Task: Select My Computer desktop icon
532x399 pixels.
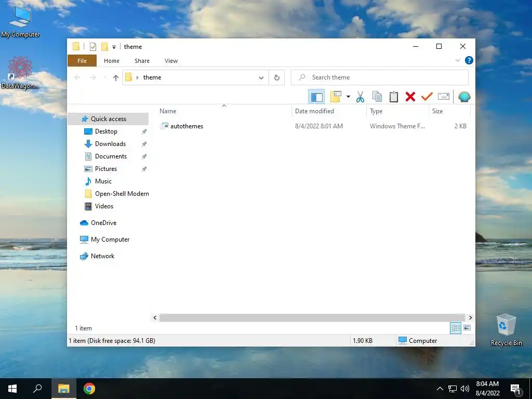Action: point(20,21)
